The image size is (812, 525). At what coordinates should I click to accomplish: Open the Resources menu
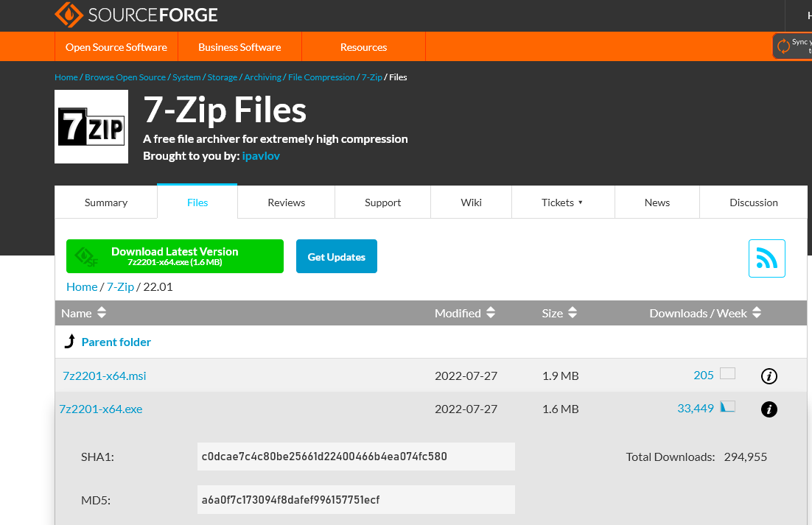[x=363, y=47]
